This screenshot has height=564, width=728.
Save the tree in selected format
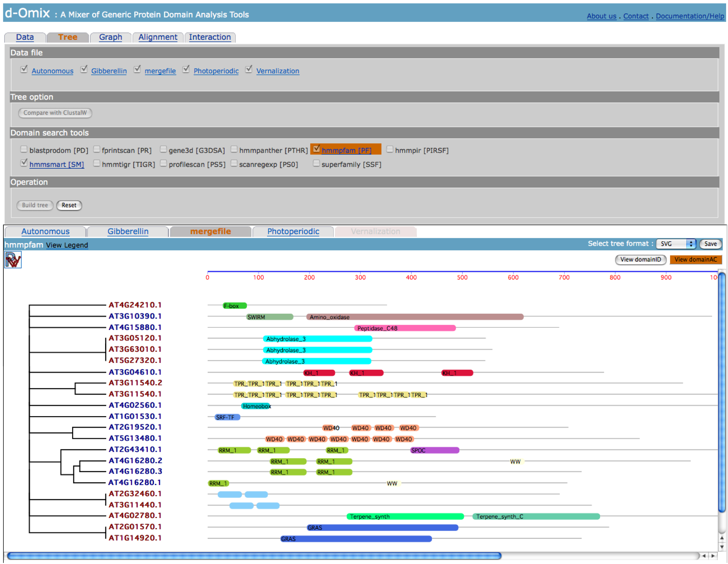pos(710,244)
